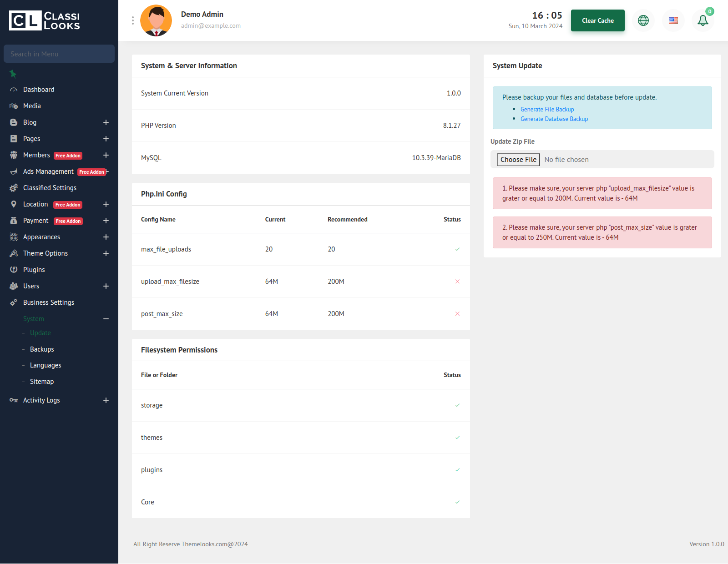
Task: Click the three-dot menu beside avatar
Action: 133,20
